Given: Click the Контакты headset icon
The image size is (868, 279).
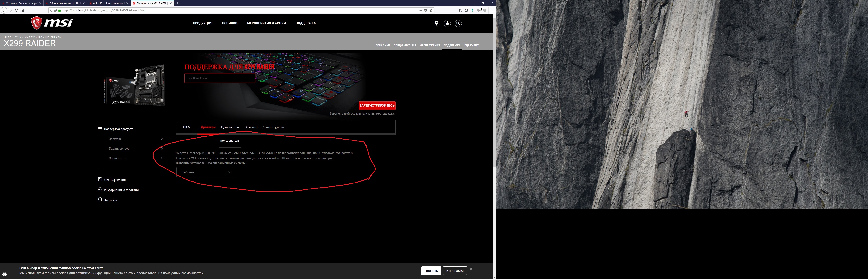Looking at the screenshot, I should coord(100,200).
